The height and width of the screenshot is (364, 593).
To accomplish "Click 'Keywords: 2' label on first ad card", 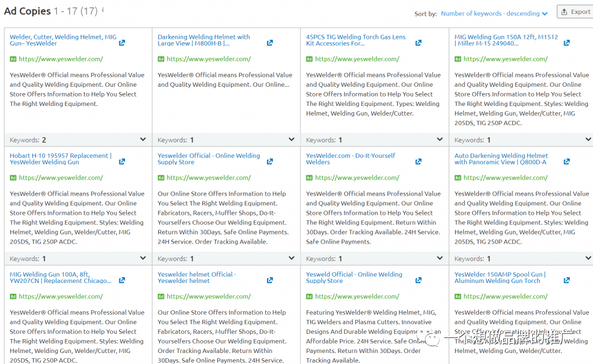I will [x=28, y=140].
